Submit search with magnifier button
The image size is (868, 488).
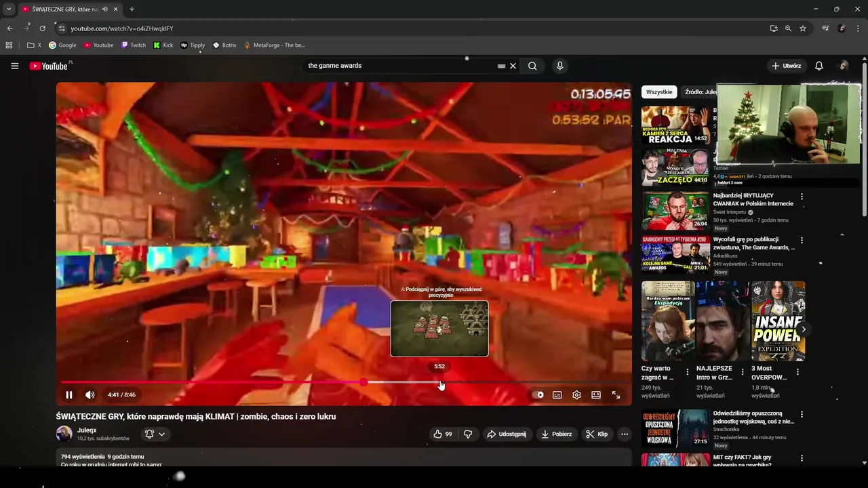point(532,66)
